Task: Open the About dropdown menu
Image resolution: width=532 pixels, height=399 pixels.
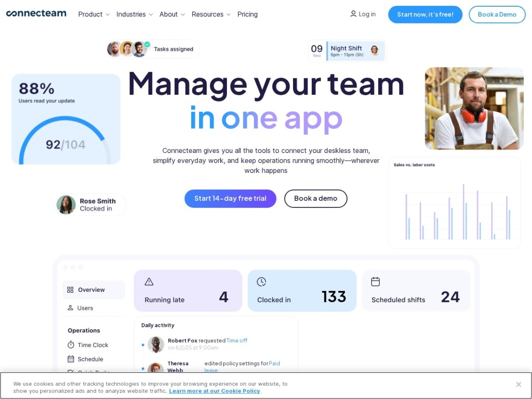Action: (172, 14)
